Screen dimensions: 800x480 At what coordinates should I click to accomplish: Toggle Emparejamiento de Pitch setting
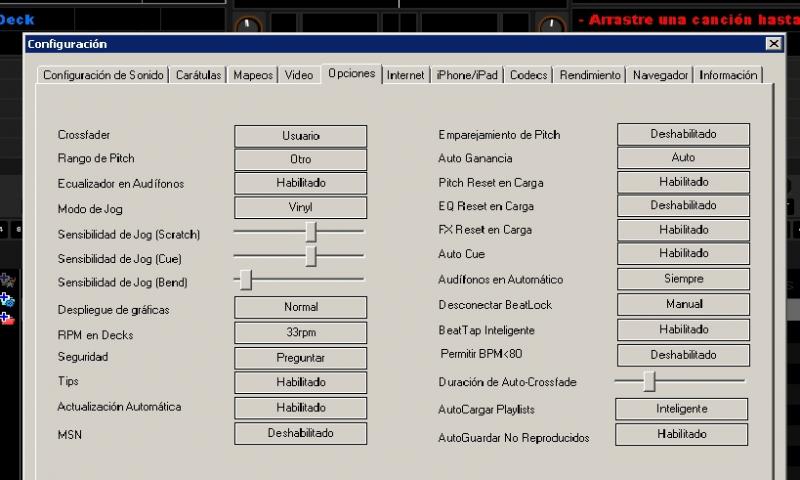(683, 134)
